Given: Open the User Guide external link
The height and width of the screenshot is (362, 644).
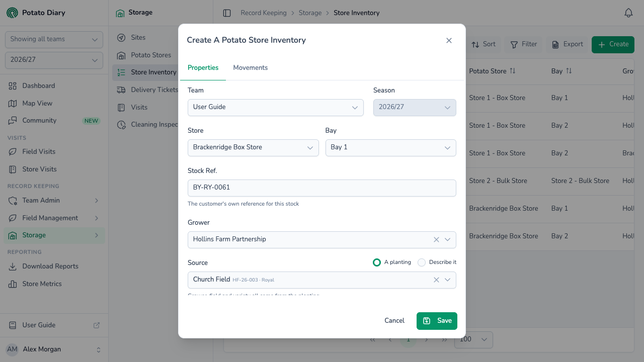Looking at the screenshot, I should point(54,325).
